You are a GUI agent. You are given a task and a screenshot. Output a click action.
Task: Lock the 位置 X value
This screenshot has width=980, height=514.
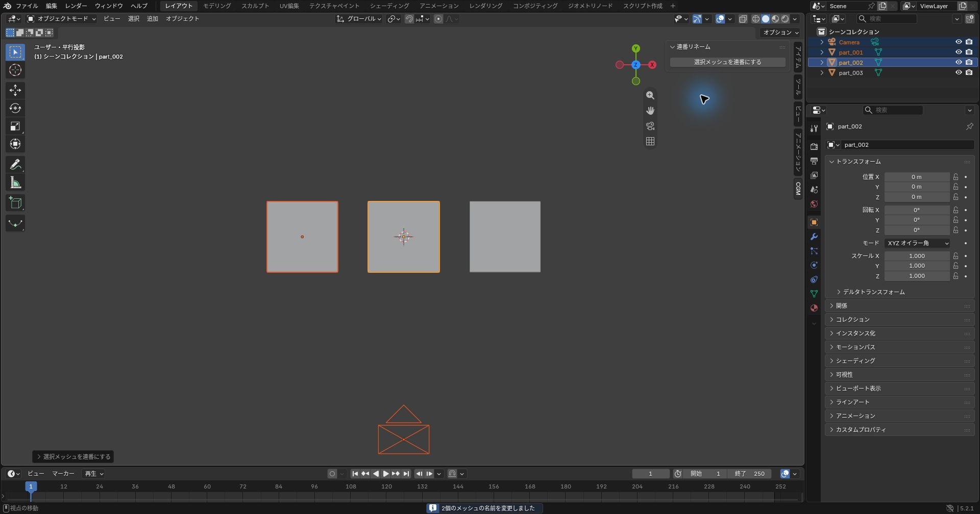[x=955, y=177]
